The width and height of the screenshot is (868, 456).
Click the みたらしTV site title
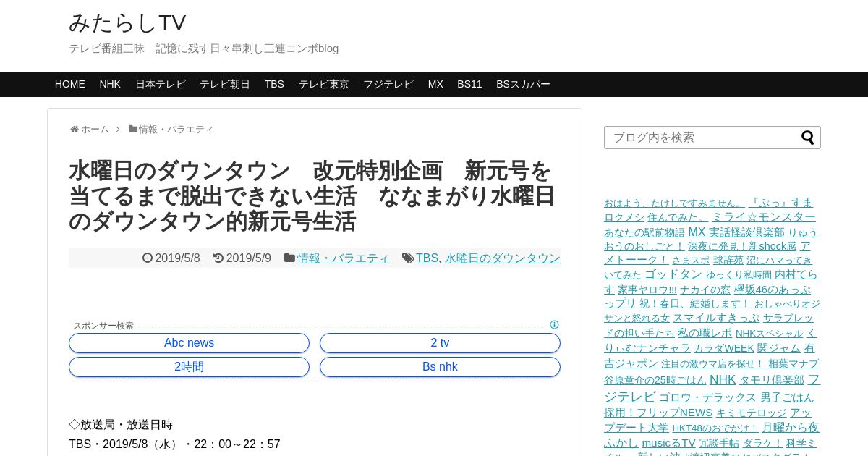(x=127, y=22)
